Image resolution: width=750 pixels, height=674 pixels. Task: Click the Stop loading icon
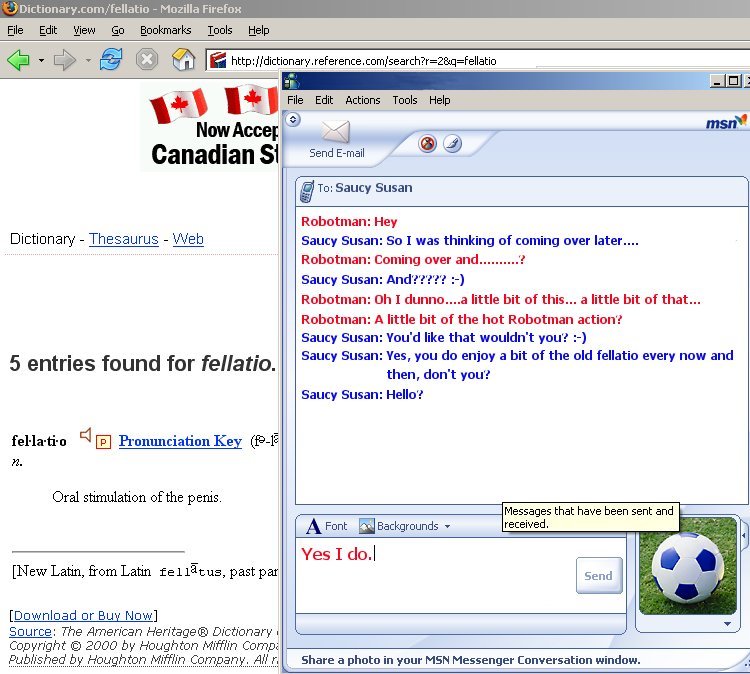point(147,60)
